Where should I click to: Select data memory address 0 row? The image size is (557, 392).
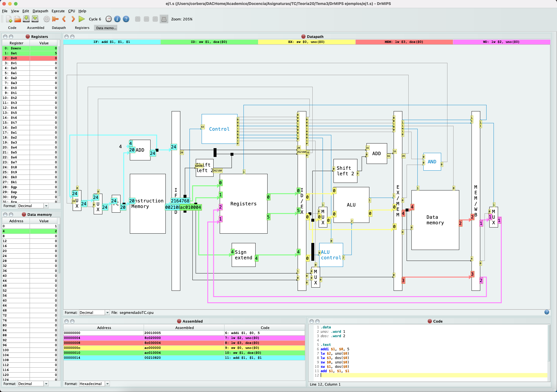coord(30,226)
